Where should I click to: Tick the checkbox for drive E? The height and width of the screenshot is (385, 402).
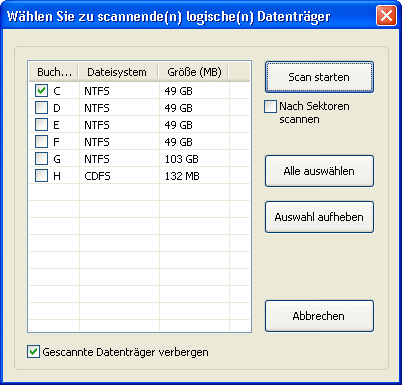[41, 125]
